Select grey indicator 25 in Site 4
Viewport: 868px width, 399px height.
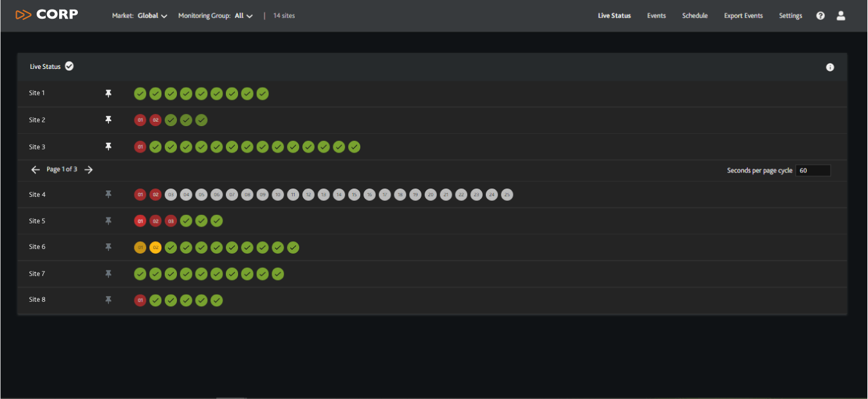[x=507, y=194]
